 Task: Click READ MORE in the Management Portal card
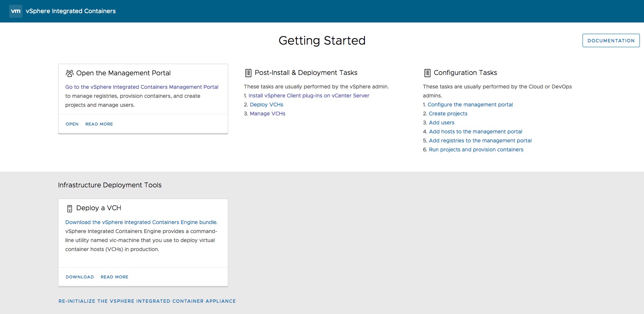99,124
